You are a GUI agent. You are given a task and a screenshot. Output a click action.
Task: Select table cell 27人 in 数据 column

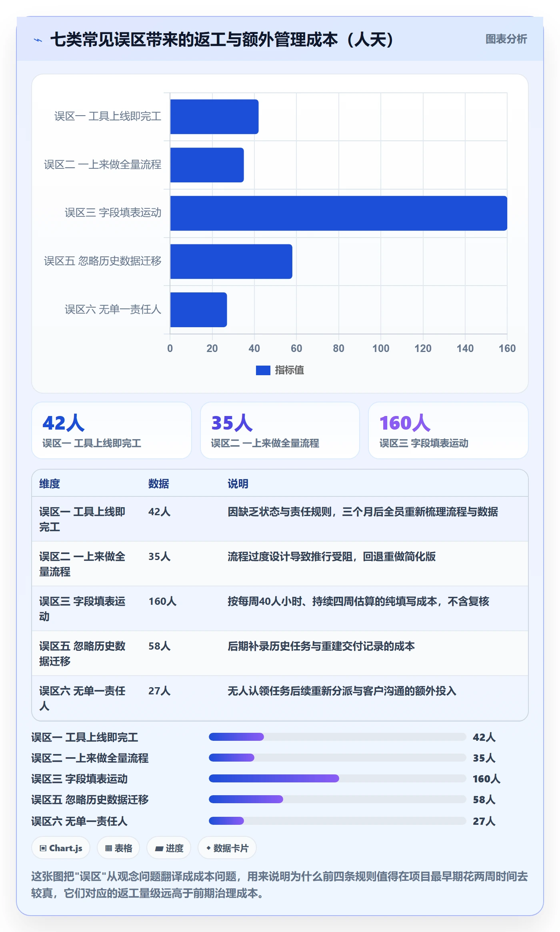click(x=160, y=691)
